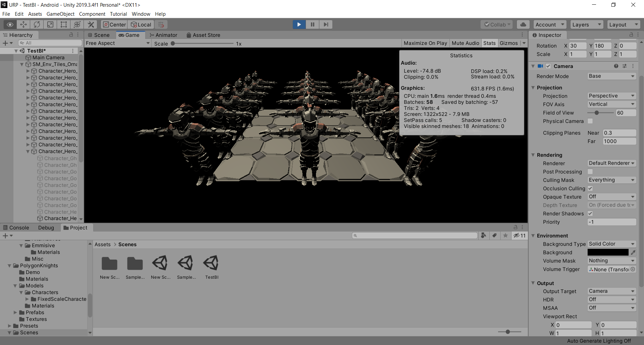The width and height of the screenshot is (644, 345).
Task: Select the View (eye) tool
Action: 10,24
